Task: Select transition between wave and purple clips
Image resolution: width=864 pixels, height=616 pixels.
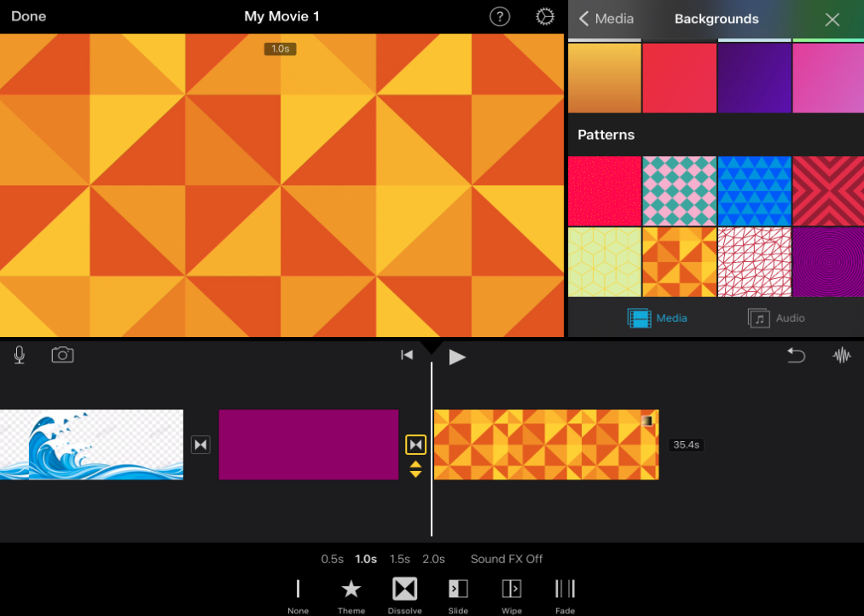Action: coord(200,445)
